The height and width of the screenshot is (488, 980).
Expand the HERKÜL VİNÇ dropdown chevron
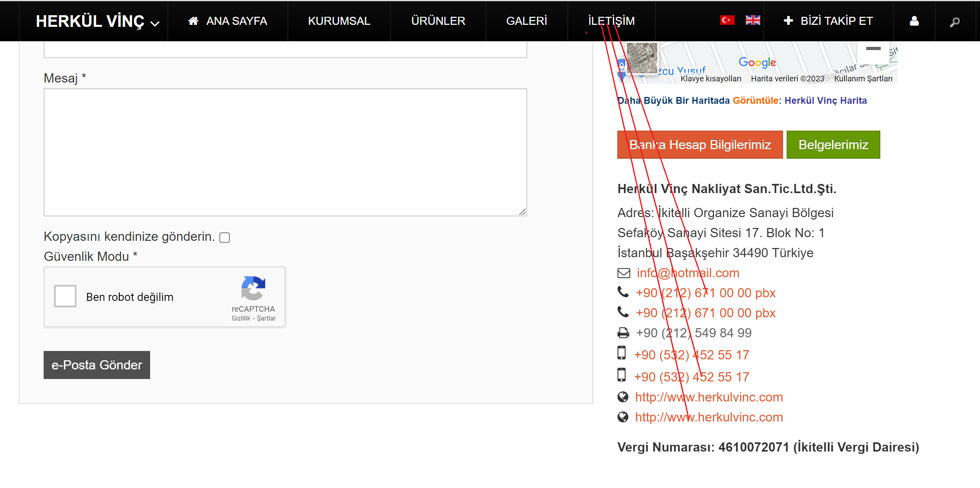(x=155, y=24)
